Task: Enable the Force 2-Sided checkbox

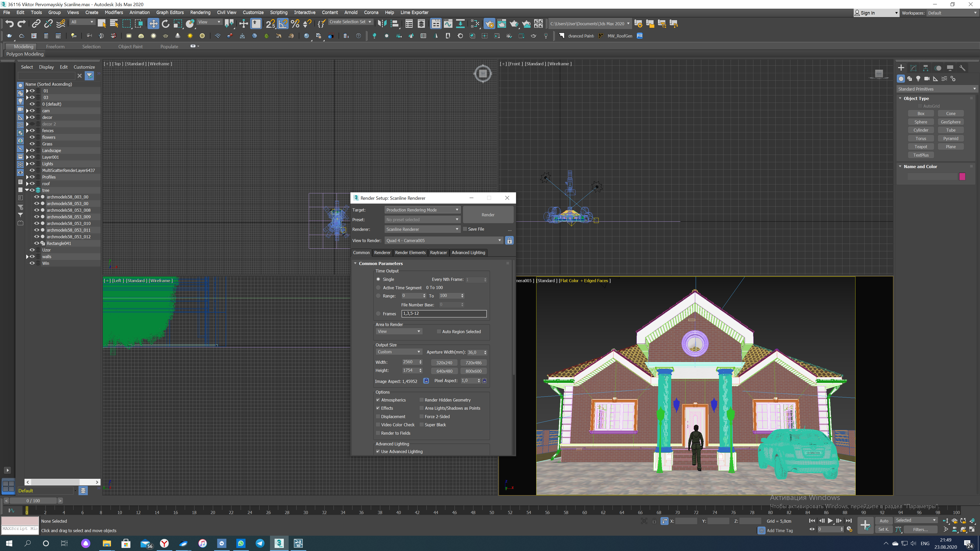Action: pos(422,416)
